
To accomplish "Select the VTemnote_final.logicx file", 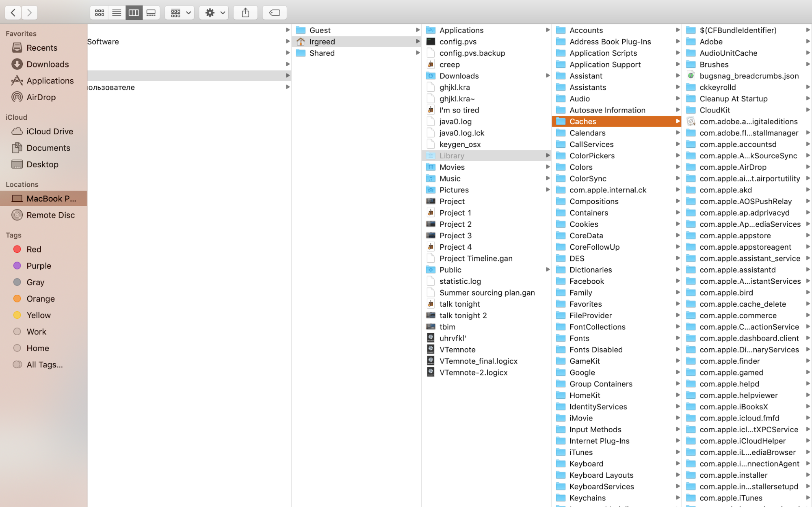I will pos(487,361).
